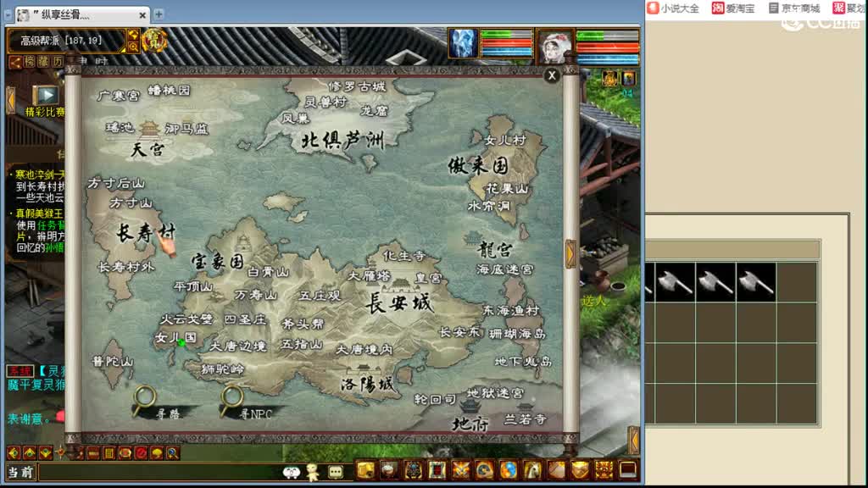The height and width of the screenshot is (488, 868).
Task: Select 修罗古城 on the map
Action: click(357, 86)
